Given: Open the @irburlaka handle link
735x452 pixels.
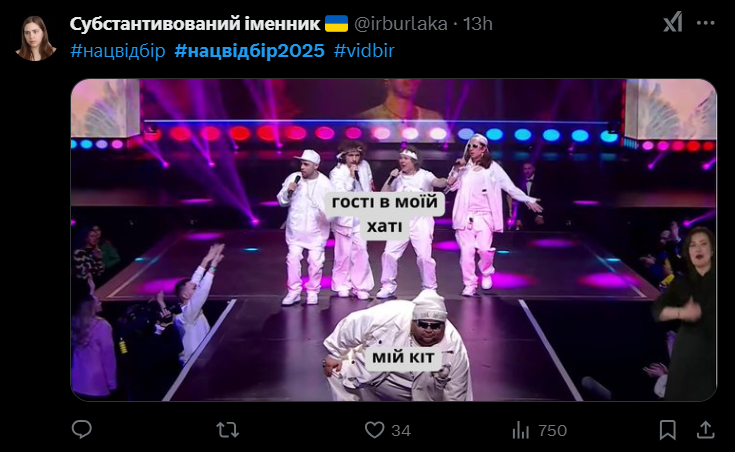Looking at the screenshot, I should pyautogui.click(x=400, y=23).
